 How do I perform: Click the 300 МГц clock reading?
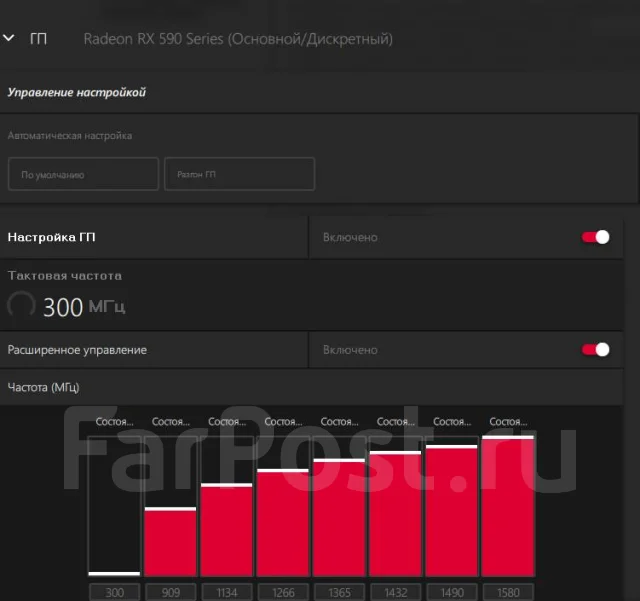(84, 307)
